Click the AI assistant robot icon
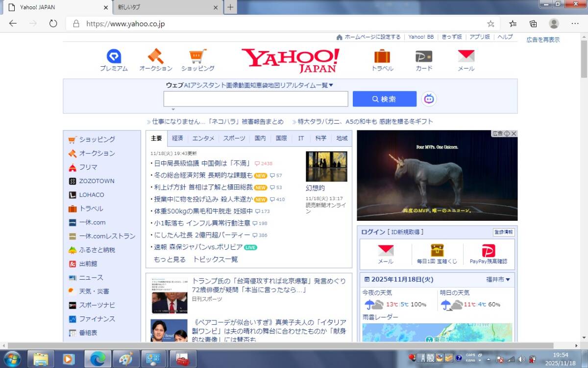Viewport: 588px width, 368px height. point(429,99)
